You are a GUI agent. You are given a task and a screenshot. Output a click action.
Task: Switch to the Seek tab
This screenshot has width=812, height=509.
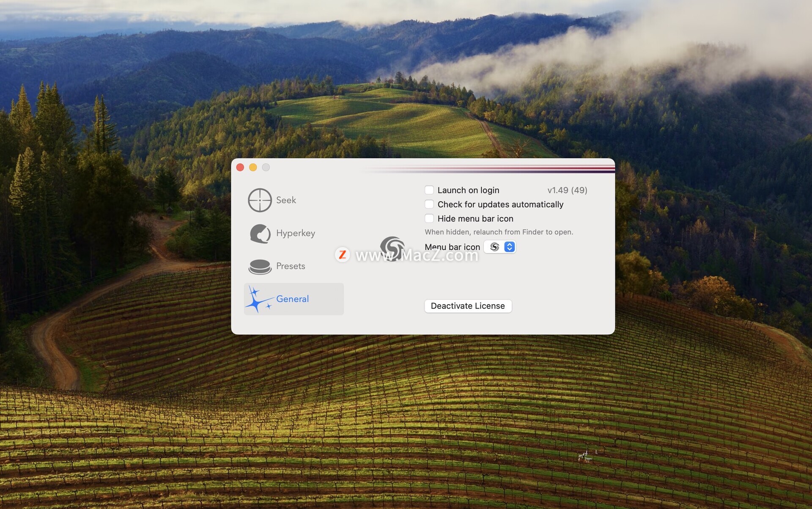286,200
